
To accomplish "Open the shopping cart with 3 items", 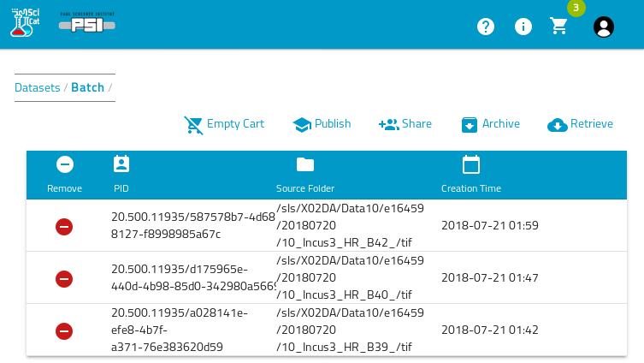I will pyautogui.click(x=559, y=27).
